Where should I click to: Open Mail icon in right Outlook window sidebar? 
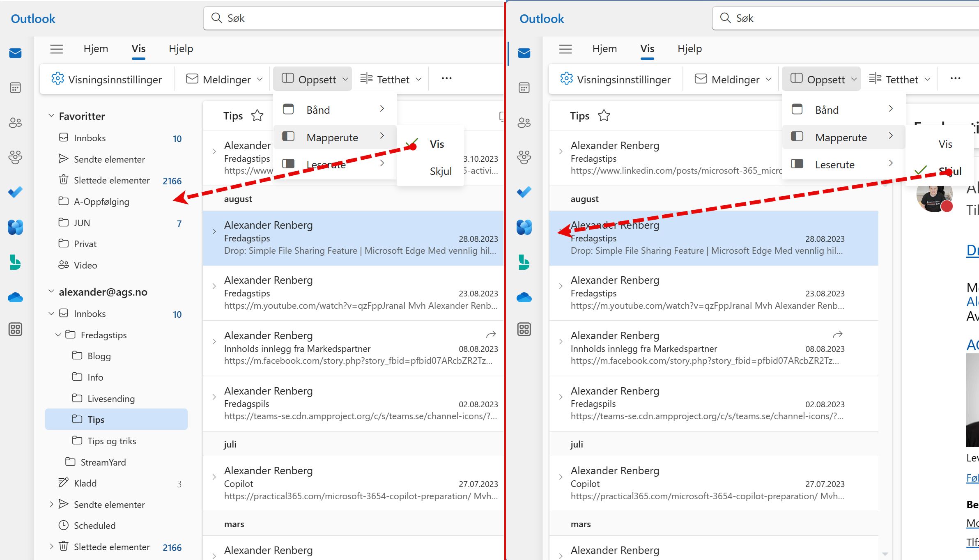point(524,53)
